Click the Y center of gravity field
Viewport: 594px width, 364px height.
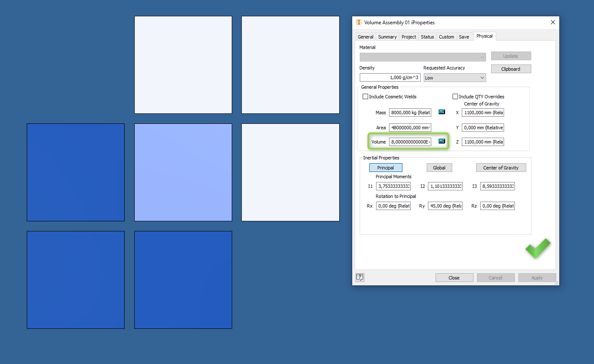(x=483, y=128)
